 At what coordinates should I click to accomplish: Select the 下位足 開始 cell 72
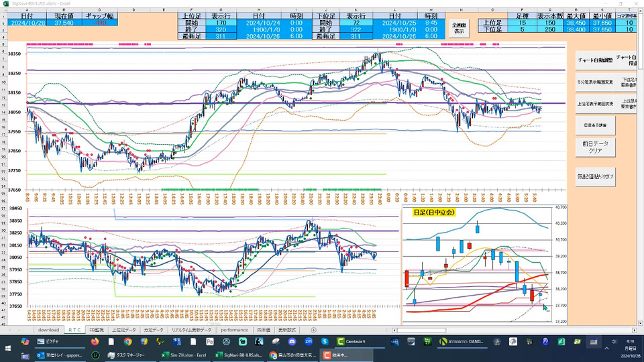(356, 23)
